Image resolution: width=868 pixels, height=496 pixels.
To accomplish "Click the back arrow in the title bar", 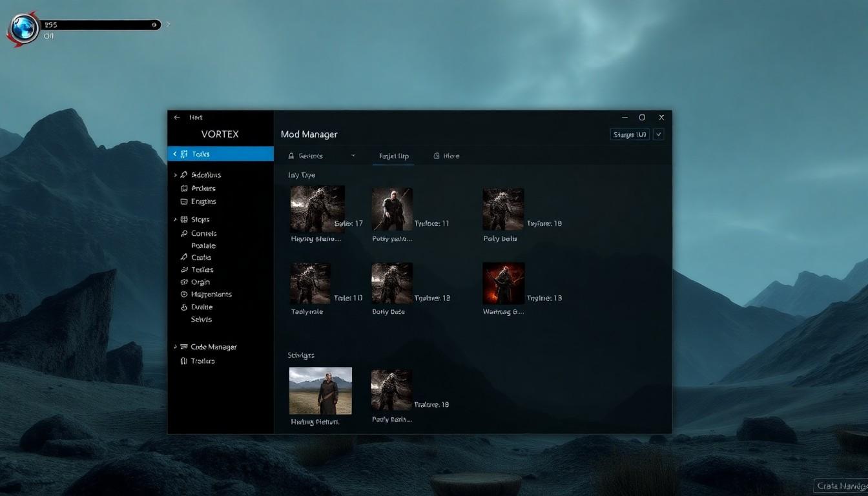I will click(x=177, y=118).
